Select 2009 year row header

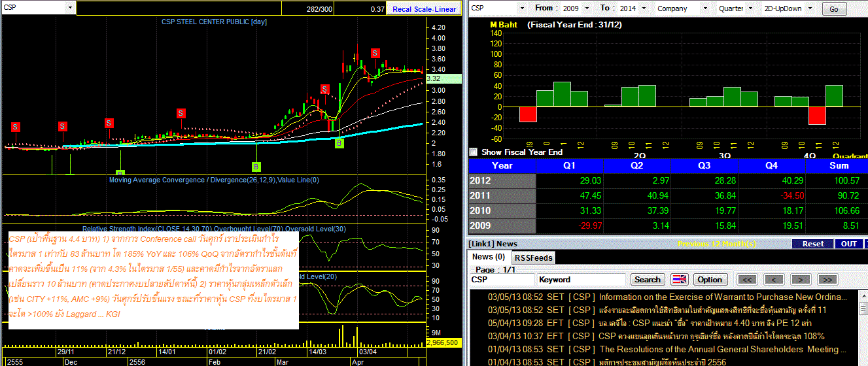[502, 225]
